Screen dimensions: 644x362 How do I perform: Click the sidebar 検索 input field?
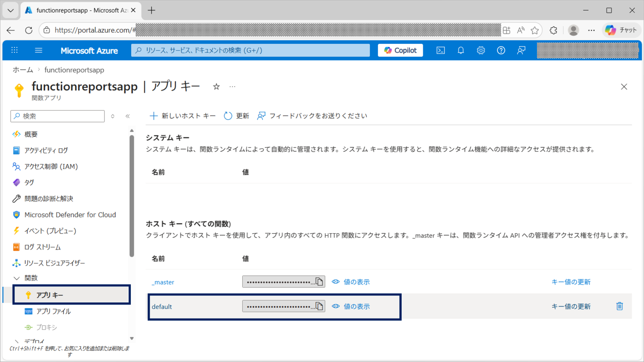tap(57, 116)
